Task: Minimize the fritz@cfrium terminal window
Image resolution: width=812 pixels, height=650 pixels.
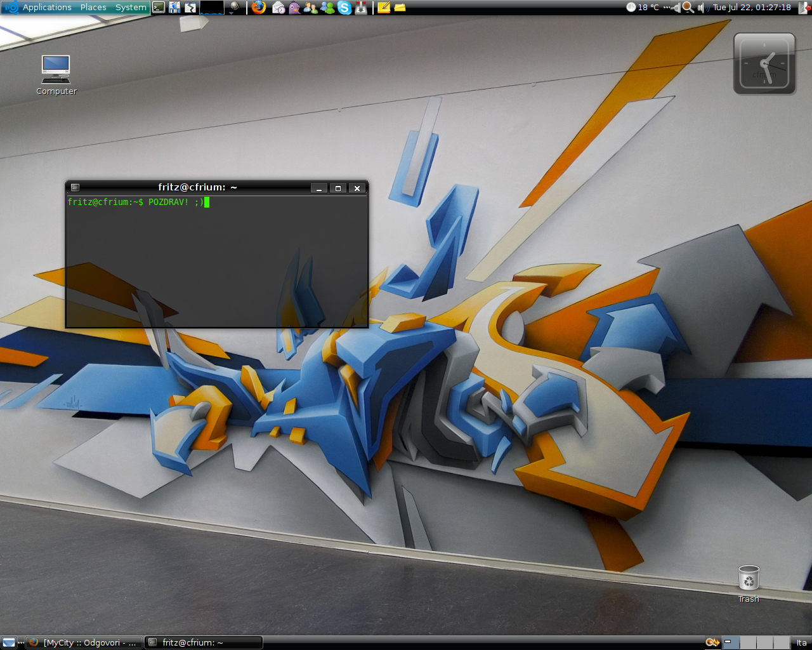Action: pyautogui.click(x=319, y=188)
